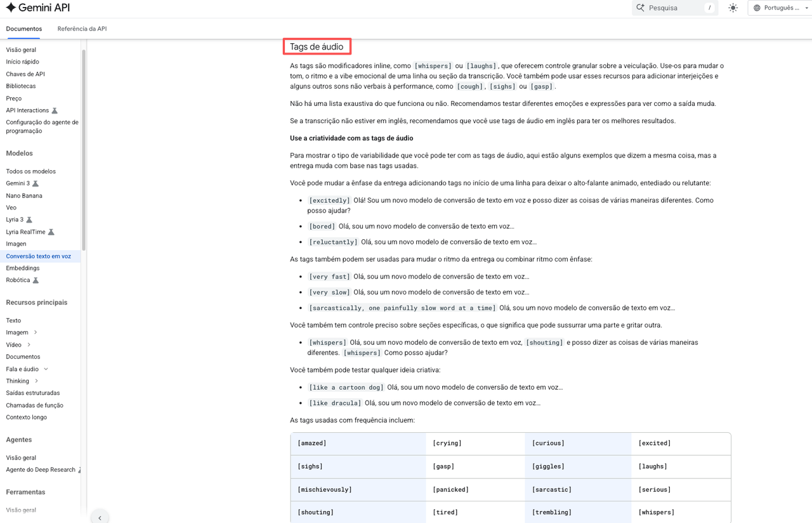
Task: Open the Início rápido page
Action: click(x=23, y=62)
